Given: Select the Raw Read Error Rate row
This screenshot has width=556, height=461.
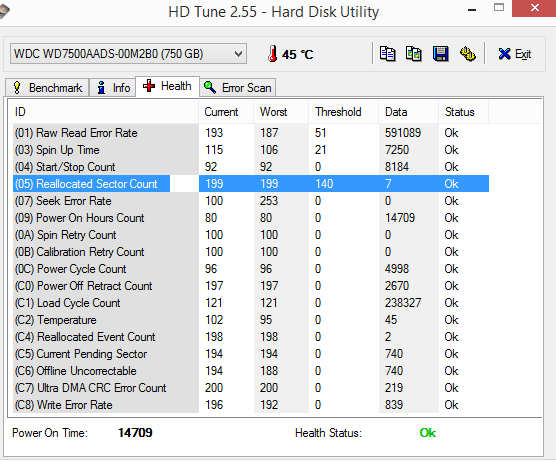Looking at the screenshot, I should point(251,133).
